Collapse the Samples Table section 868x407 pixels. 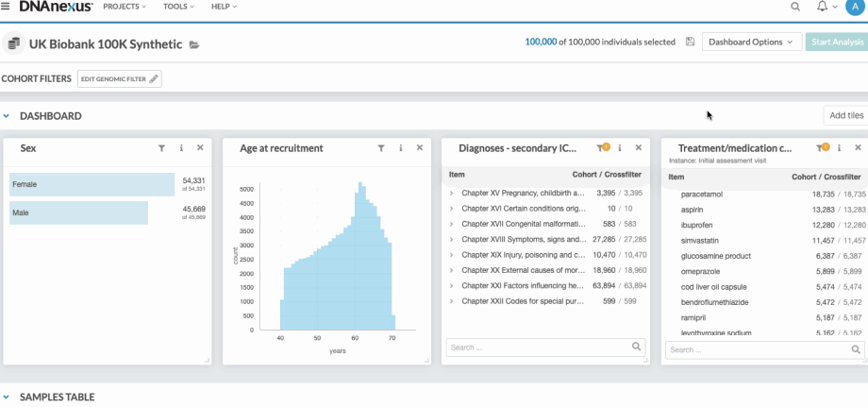point(6,397)
